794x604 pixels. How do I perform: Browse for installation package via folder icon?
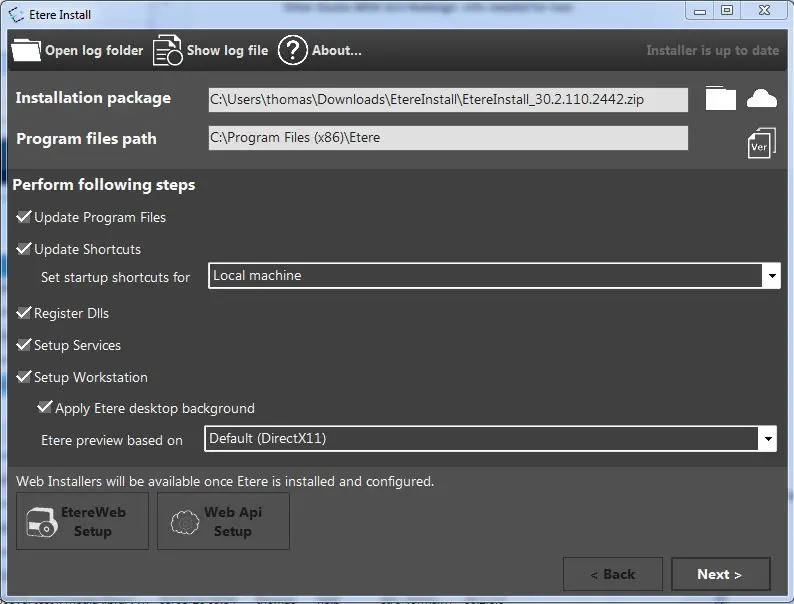click(x=720, y=98)
